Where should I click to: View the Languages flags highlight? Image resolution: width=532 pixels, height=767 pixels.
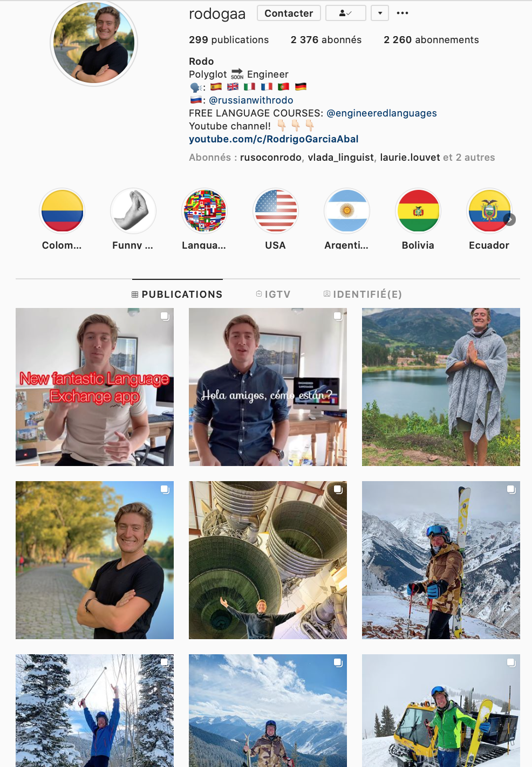[204, 211]
